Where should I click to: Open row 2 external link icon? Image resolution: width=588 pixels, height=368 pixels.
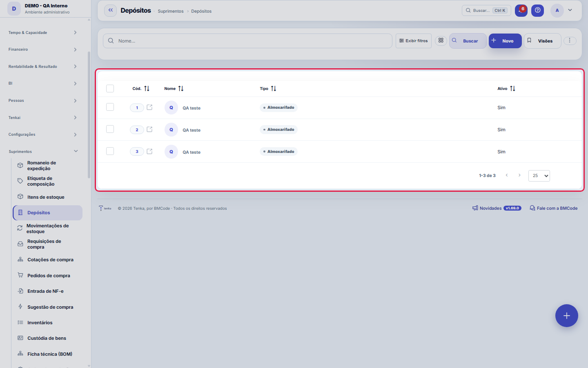[x=149, y=129]
